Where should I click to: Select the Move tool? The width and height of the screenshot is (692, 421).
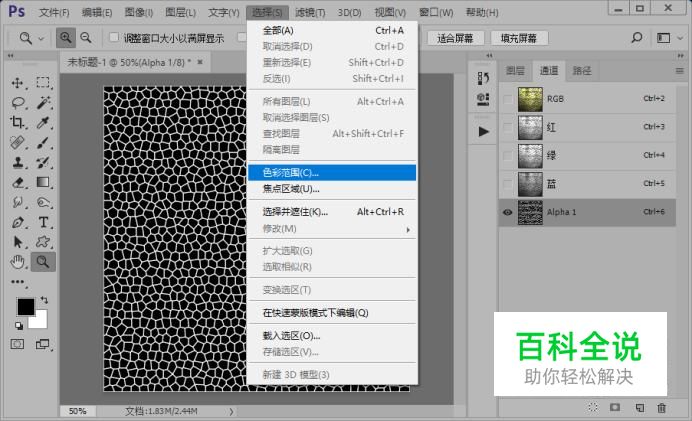pos(18,83)
